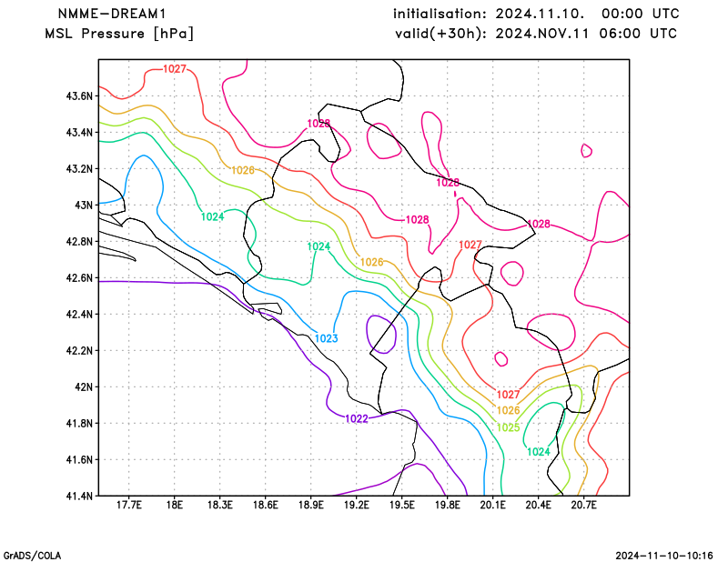This screenshot has height=562, width=728.
Task: Click the 42.2N latitude axis label
Action: (79, 350)
